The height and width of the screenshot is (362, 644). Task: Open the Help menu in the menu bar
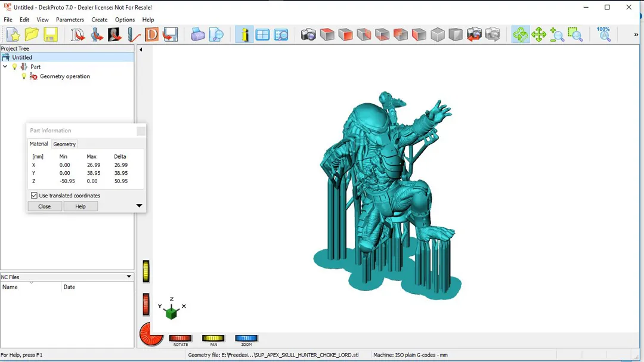pos(148,20)
